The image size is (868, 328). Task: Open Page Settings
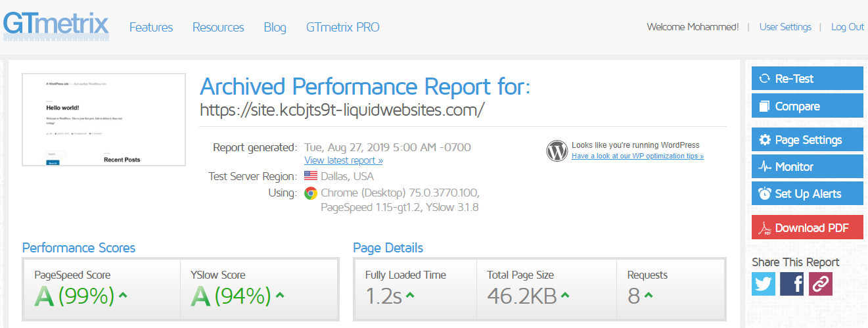click(x=808, y=140)
